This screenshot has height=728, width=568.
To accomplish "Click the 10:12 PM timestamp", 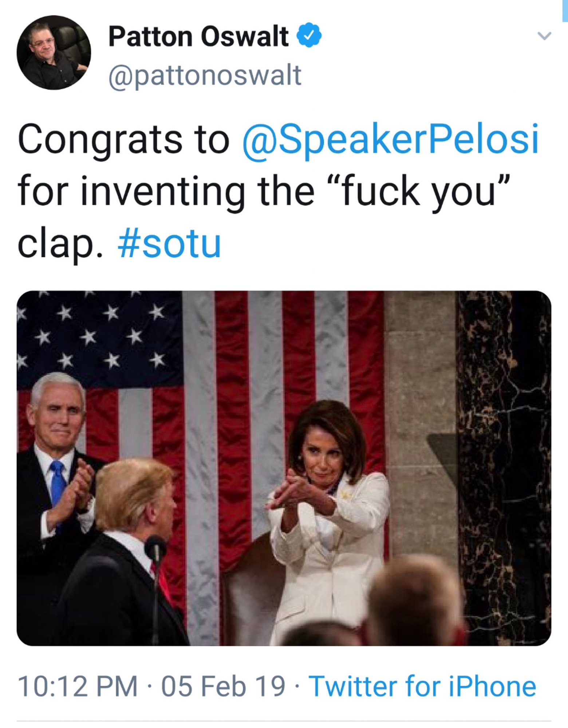I will point(78,687).
